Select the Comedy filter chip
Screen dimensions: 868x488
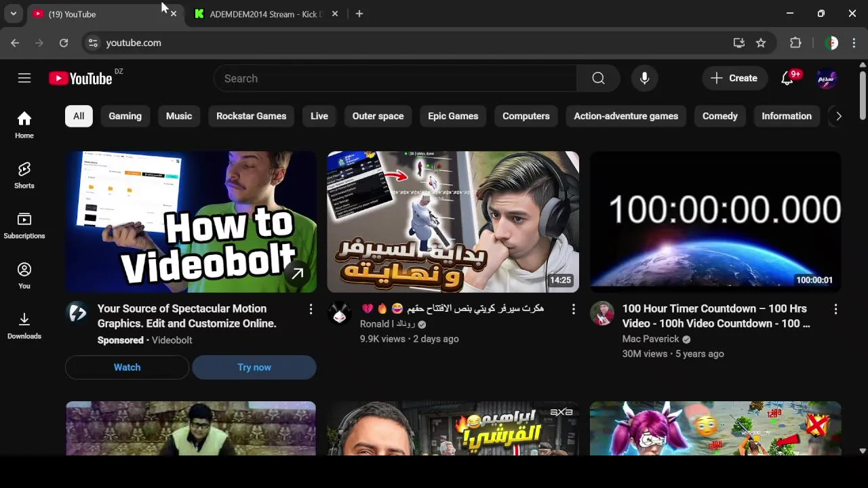(x=720, y=116)
